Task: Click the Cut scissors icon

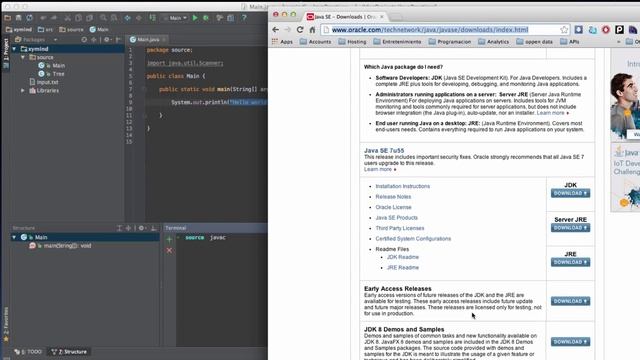Action: coord(67,18)
